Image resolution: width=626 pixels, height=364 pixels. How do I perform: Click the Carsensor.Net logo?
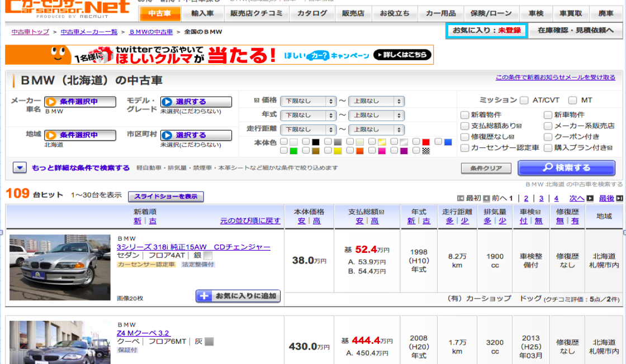[x=67, y=9]
